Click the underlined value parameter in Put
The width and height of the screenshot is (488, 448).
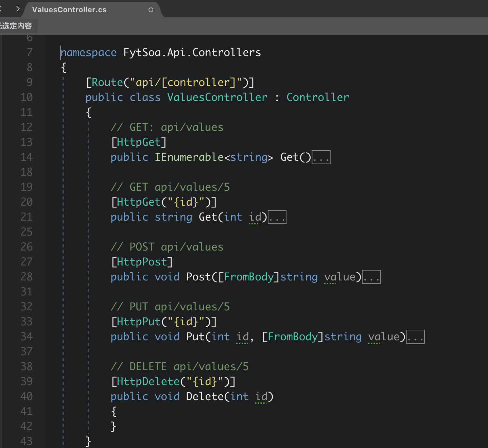click(384, 337)
